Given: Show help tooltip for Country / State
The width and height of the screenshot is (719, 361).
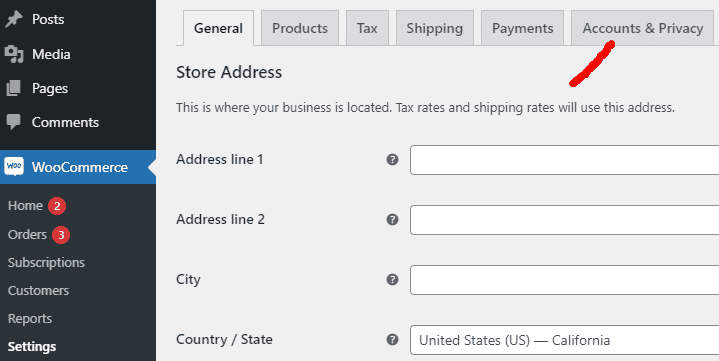Looking at the screenshot, I should pyautogui.click(x=392, y=340).
